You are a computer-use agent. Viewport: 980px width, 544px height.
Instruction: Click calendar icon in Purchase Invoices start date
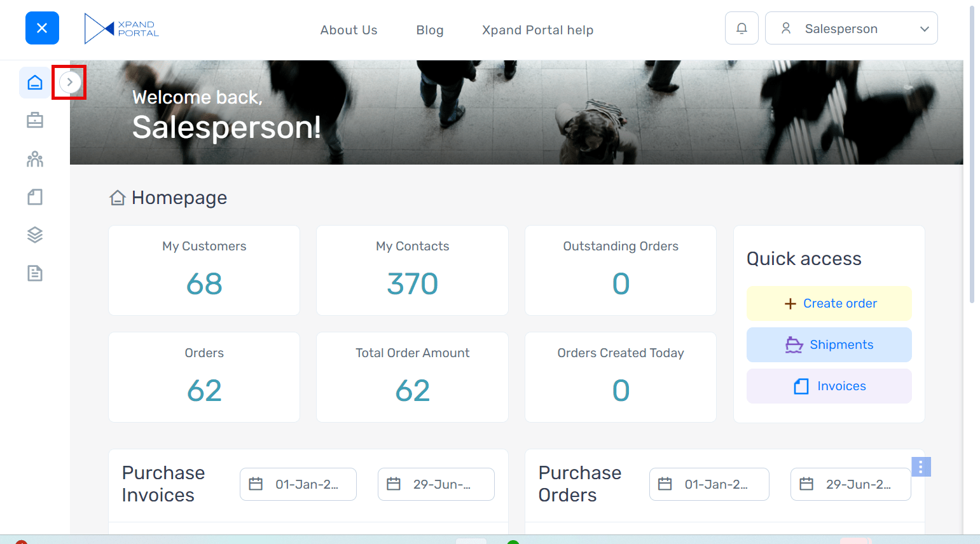[x=256, y=484]
